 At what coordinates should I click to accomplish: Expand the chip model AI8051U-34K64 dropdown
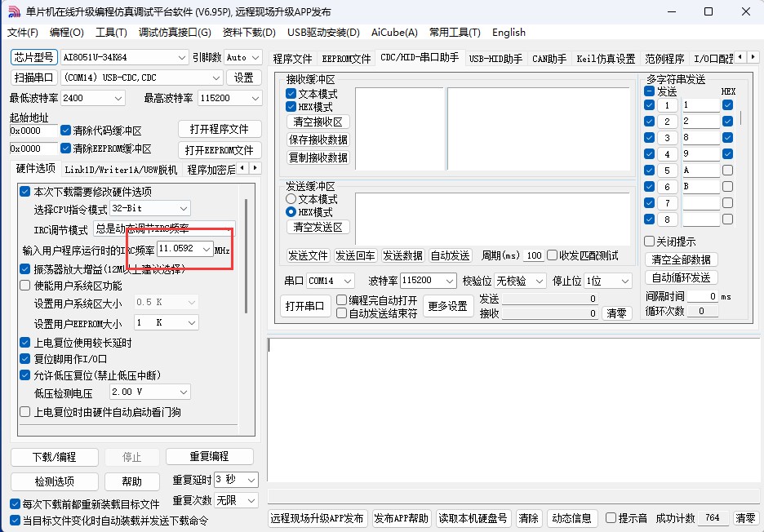pos(182,57)
